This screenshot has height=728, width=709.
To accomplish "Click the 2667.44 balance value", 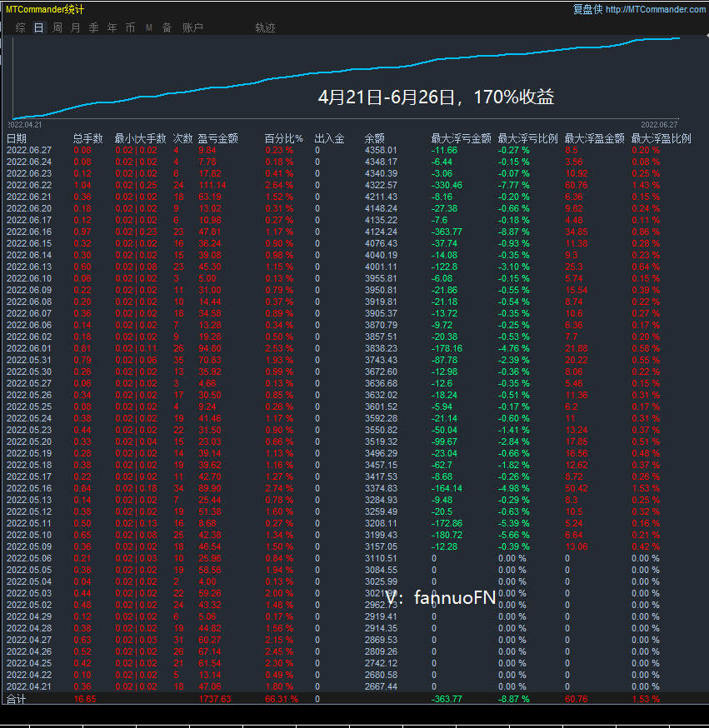I will [x=381, y=686].
